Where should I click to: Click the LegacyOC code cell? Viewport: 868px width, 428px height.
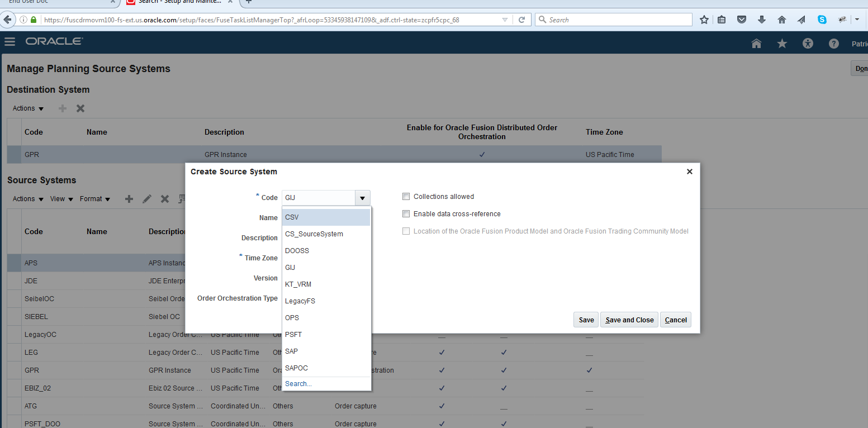(x=40, y=335)
